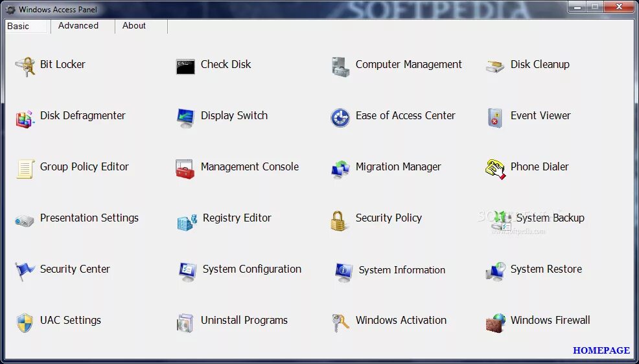639x364 pixels.
Task: Click the 'Event Viewer' label
Action: pyautogui.click(x=540, y=116)
